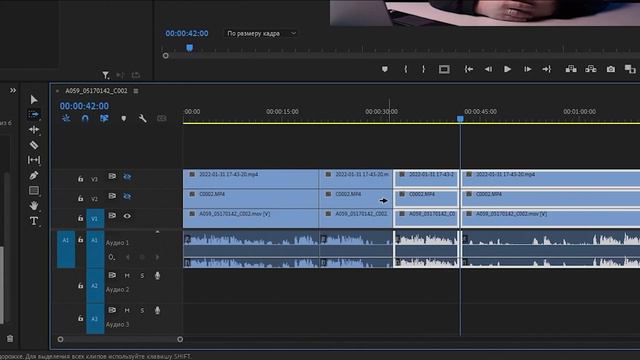The height and width of the screenshot is (360, 640).
Task: Add marker in the Program monitor
Action: [384, 69]
